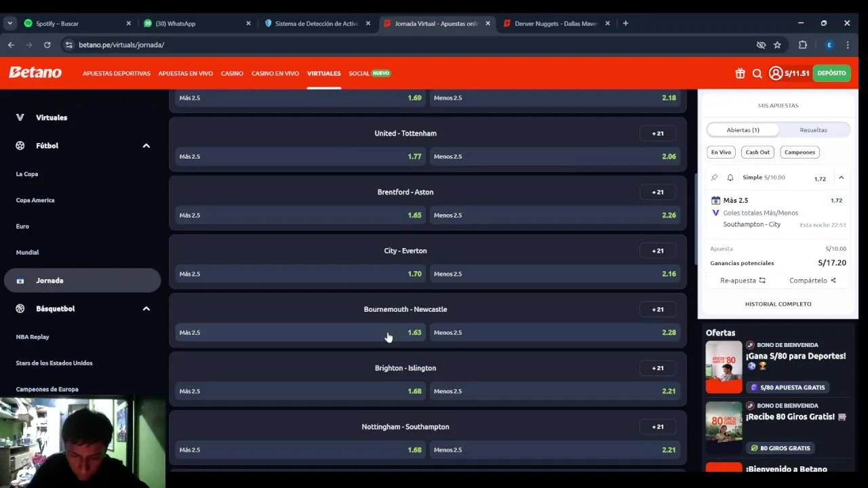Collapse the Básquetbol section in sidebar
868x488 pixels.
146,308
